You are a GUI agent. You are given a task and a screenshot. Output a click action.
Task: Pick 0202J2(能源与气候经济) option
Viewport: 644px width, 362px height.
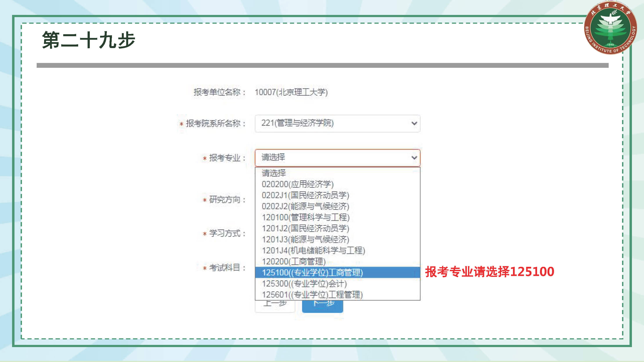click(305, 206)
